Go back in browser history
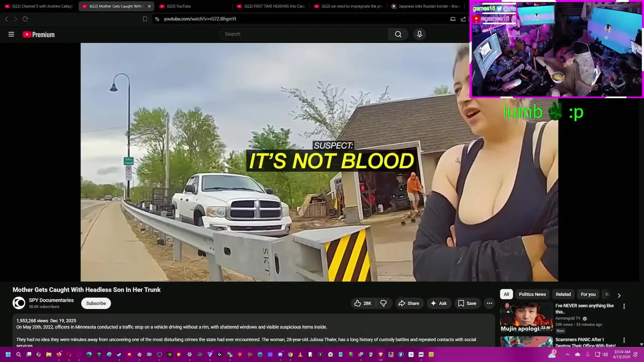The image size is (644, 362). click(6, 19)
